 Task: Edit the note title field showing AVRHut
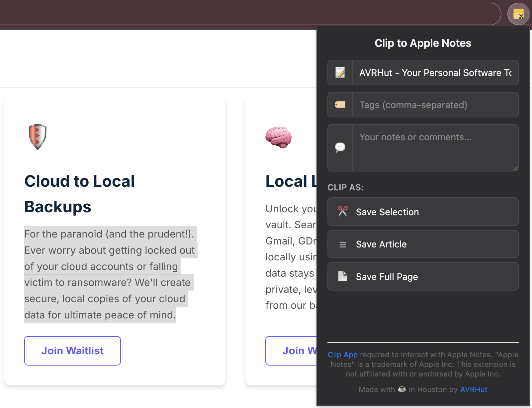coord(435,73)
